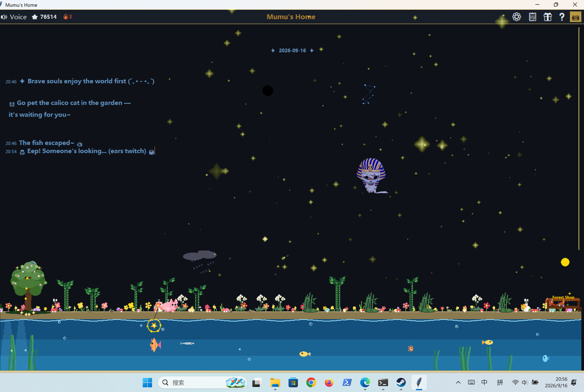Click the star points counter 76514

pyautogui.click(x=44, y=17)
